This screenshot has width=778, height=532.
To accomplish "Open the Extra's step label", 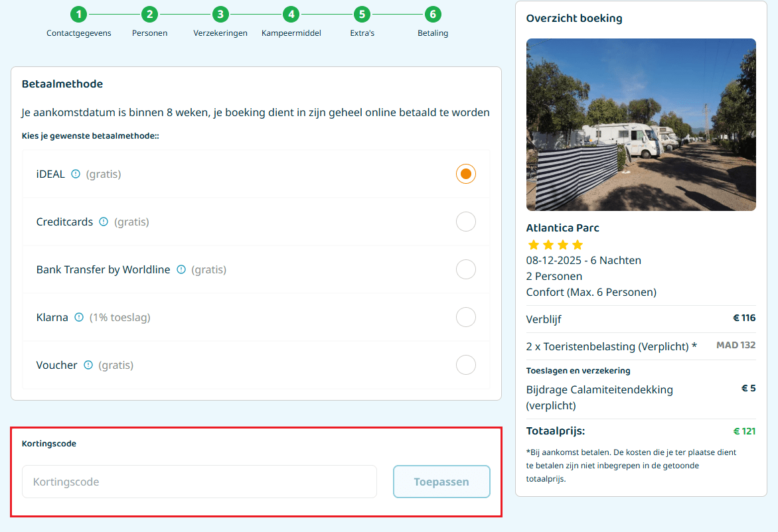I will point(362,33).
